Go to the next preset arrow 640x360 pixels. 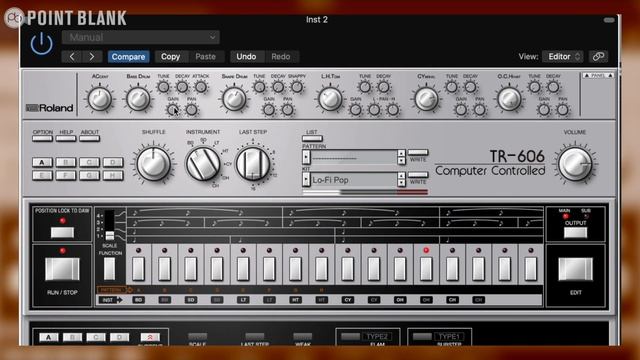[92, 56]
